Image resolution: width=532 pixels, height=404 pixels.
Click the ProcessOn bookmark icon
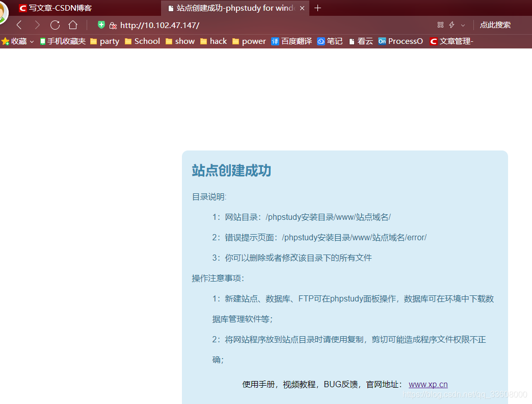click(382, 41)
